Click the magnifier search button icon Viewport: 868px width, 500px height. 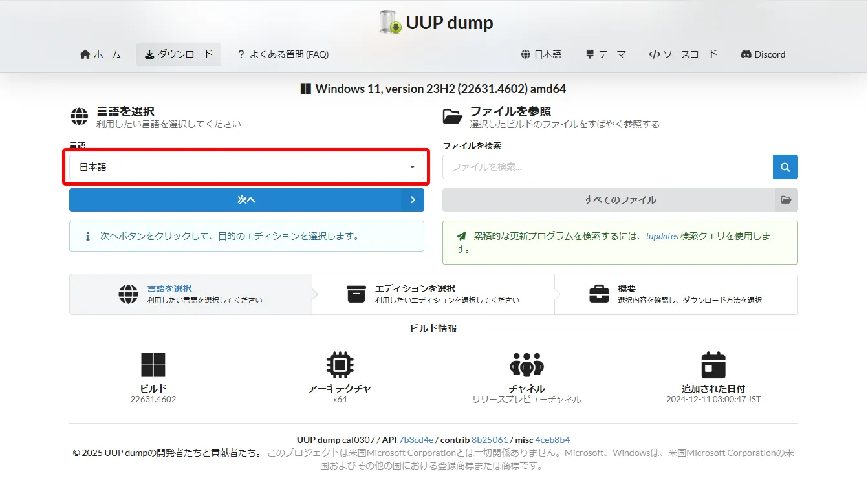coord(785,167)
